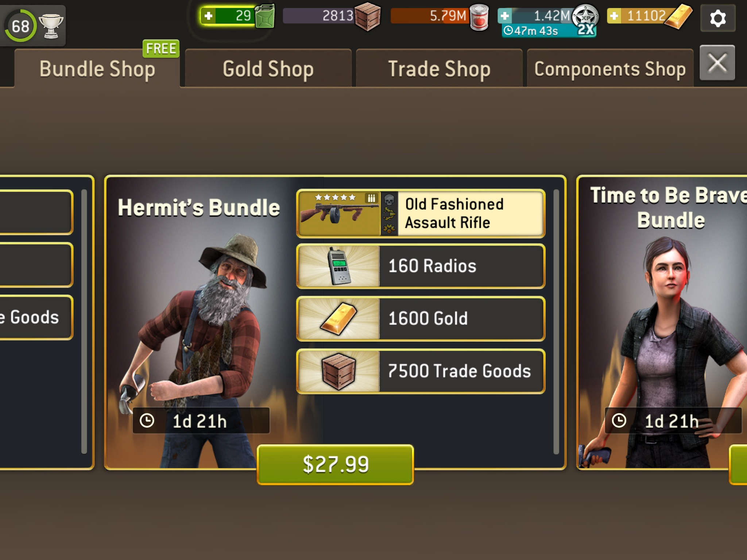
Task: Close the shop with X button
Action: [717, 63]
